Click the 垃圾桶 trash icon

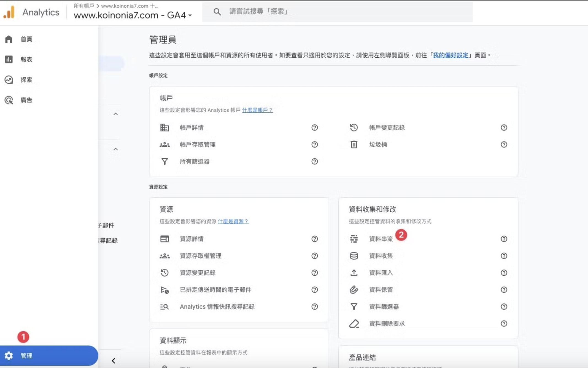coord(354,145)
